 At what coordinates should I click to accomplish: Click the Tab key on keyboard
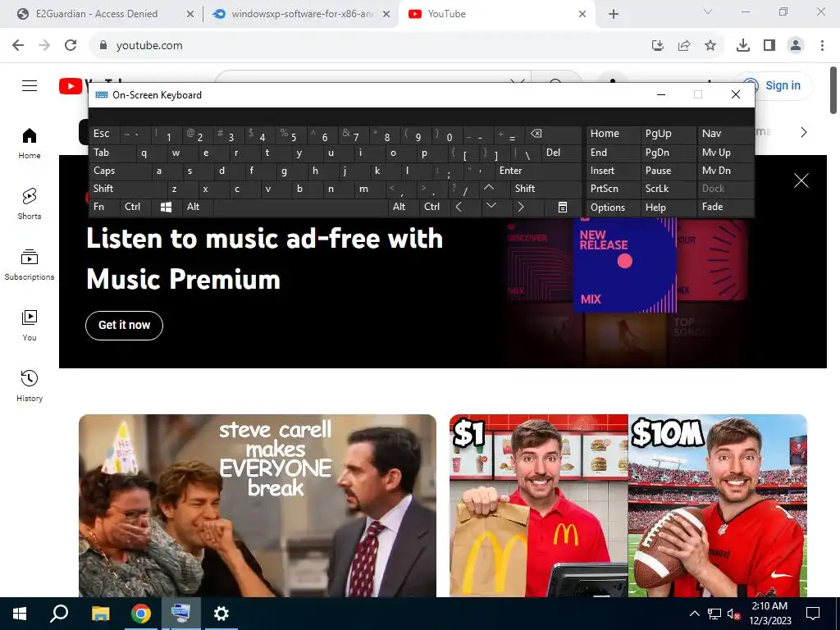pos(112,153)
